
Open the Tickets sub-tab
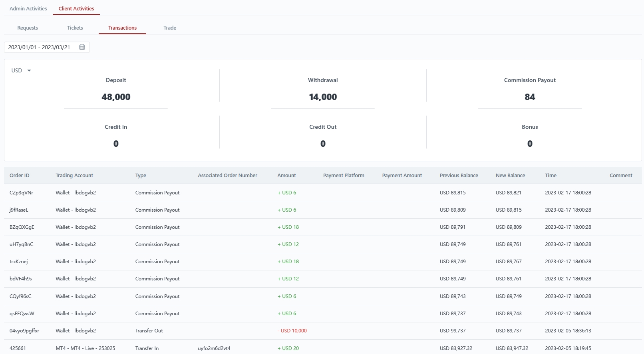tap(75, 28)
